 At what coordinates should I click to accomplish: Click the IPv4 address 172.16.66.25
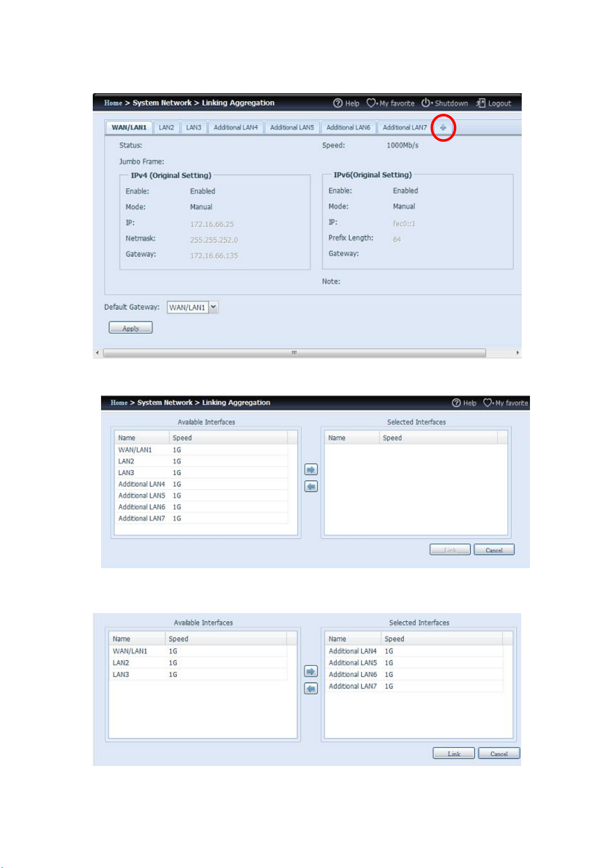[212, 224]
